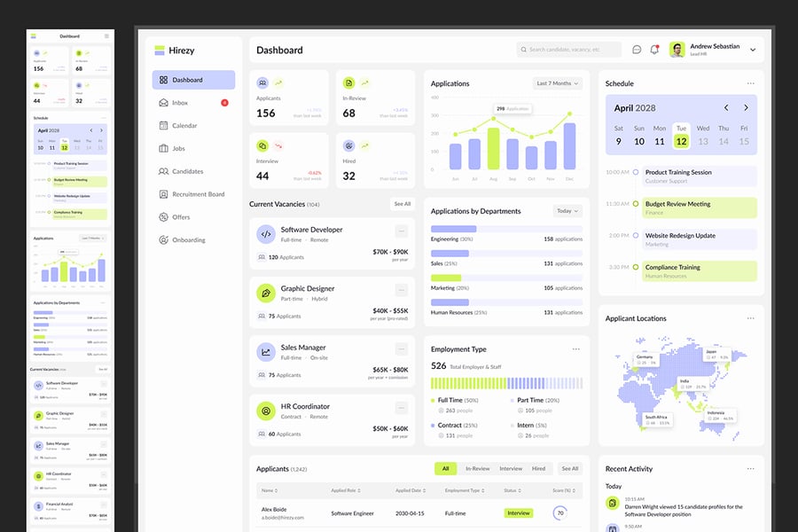Switch to In-Review applicants tab

click(477, 468)
